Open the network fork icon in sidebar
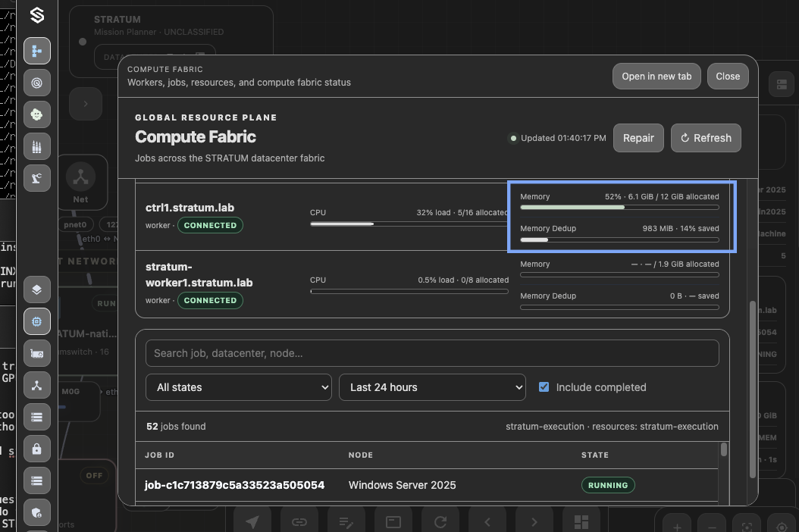 point(36,385)
